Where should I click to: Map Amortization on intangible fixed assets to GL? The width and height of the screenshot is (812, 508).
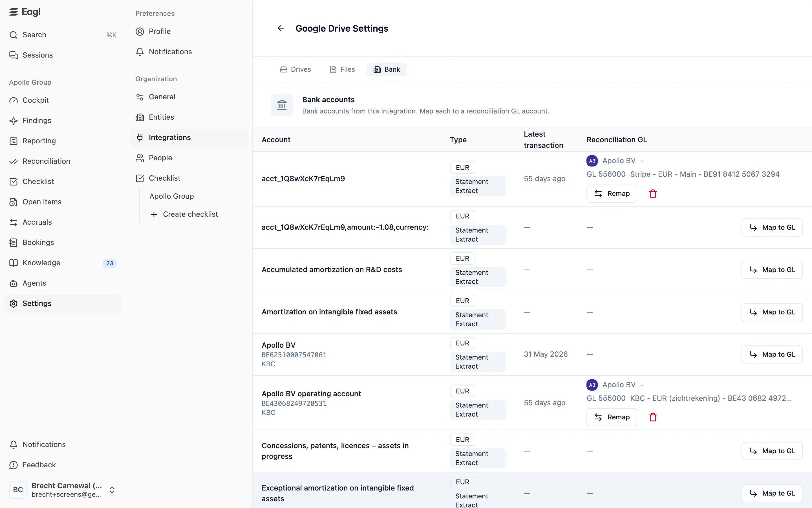coord(772,312)
